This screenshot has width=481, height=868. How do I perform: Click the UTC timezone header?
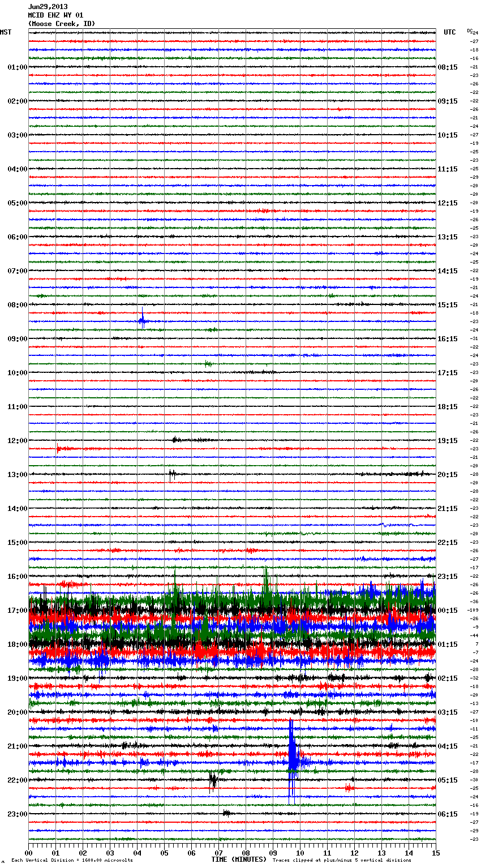pyautogui.click(x=450, y=32)
